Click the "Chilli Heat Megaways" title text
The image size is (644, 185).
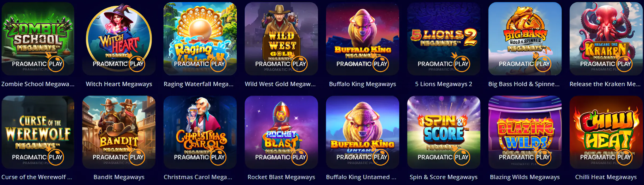[x=606, y=177]
